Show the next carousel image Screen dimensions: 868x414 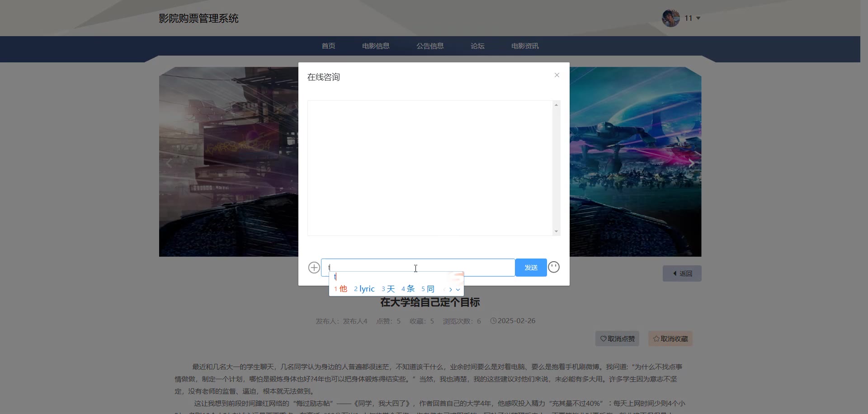691,163
